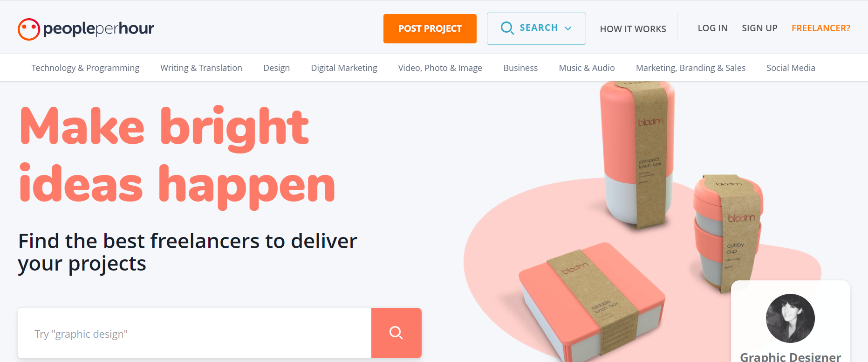Open the How It Works page
Screen dimensions: 868x362
coord(633,29)
